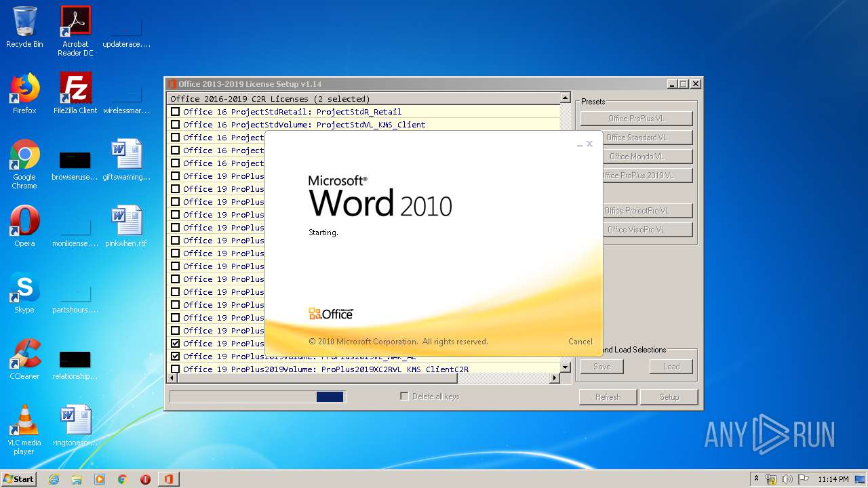Image resolution: width=868 pixels, height=488 pixels.
Task: Open media player taskbar icon
Action: pos(100,479)
